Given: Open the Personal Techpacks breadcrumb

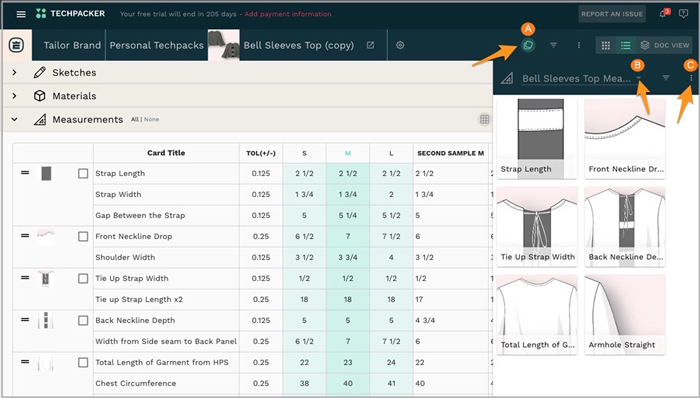Looking at the screenshot, I should (x=157, y=45).
